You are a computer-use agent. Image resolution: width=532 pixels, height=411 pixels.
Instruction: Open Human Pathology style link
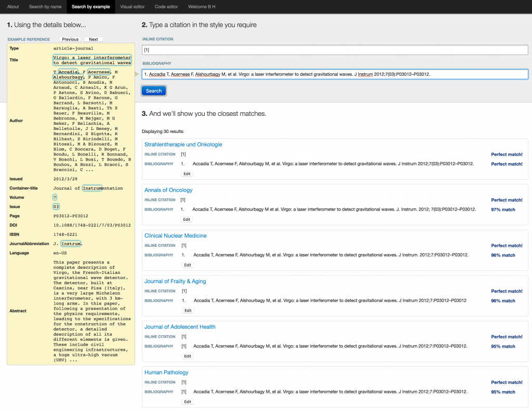pyautogui.click(x=166, y=373)
